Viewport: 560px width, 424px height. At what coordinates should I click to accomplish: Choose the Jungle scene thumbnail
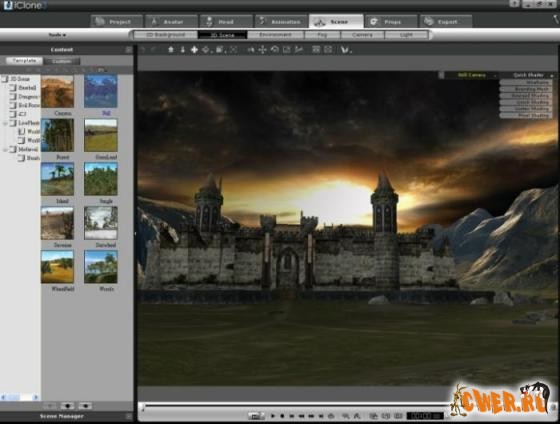101,179
